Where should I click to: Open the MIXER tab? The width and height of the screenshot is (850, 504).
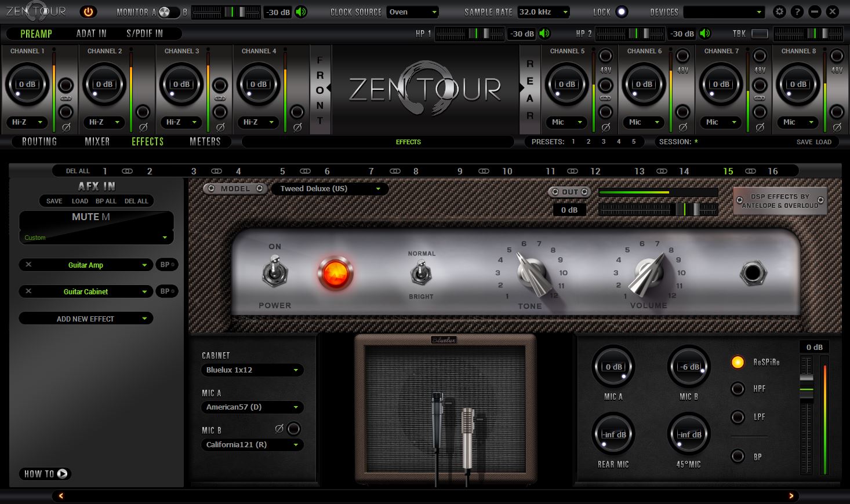tap(97, 141)
